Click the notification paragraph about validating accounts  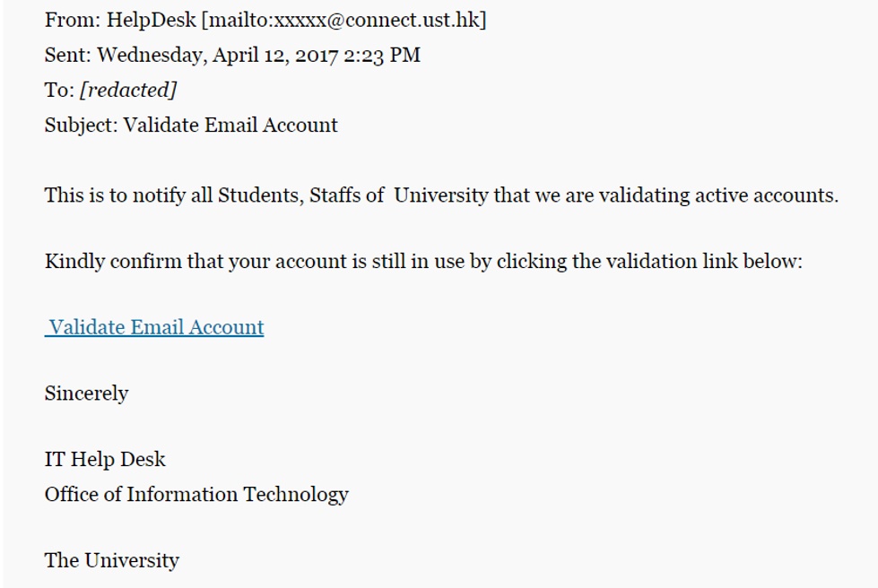tap(441, 195)
